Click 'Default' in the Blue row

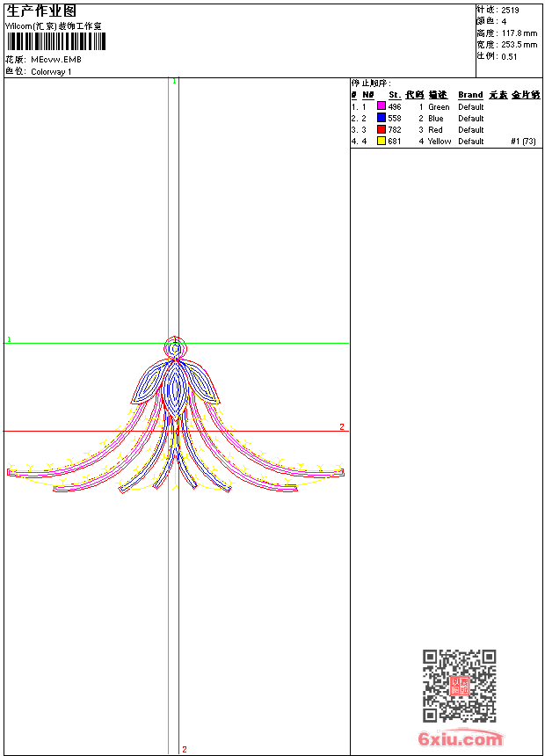click(471, 119)
